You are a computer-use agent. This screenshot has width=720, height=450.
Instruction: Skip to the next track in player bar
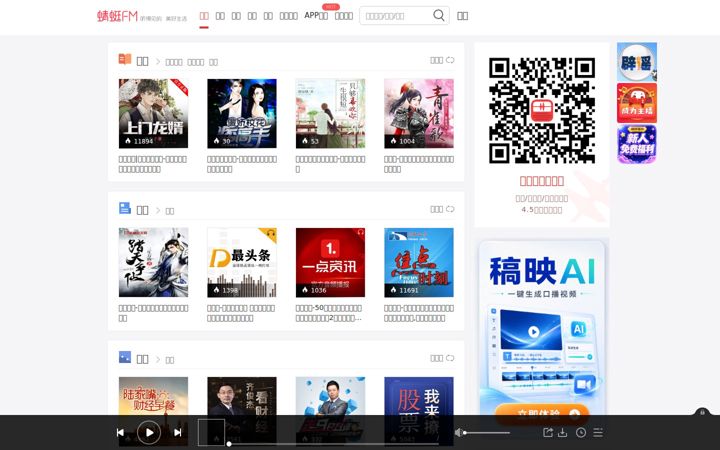point(178,432)
